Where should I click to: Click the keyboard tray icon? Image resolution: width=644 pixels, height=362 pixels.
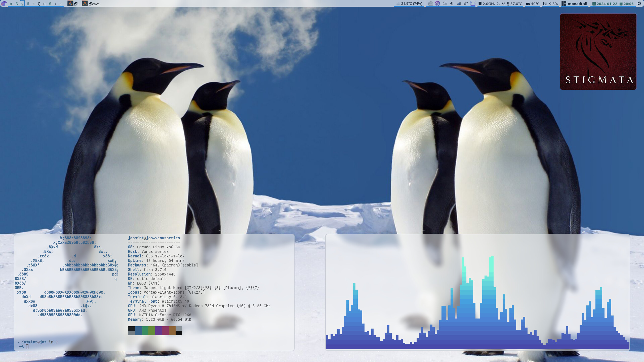[430, 4]
